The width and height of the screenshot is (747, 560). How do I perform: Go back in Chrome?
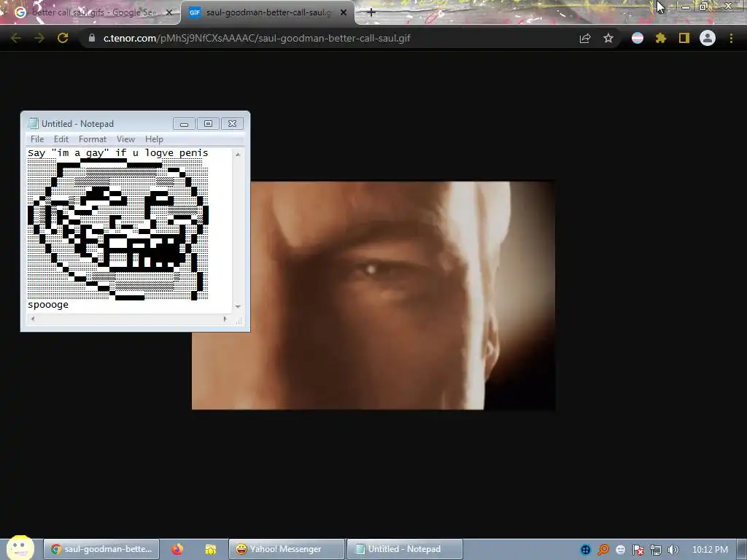coord(15,38)
